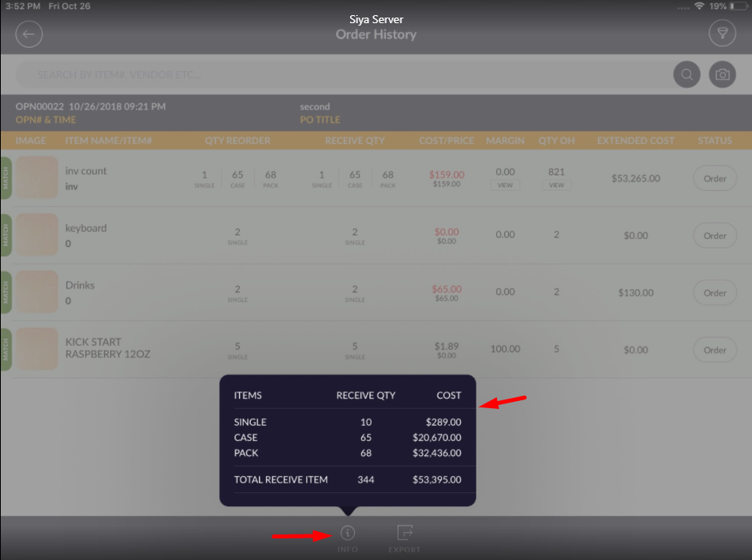Select the Drinks item thumbnail
The height and width of the screenshot is (560, 752).
click(38, 292)
